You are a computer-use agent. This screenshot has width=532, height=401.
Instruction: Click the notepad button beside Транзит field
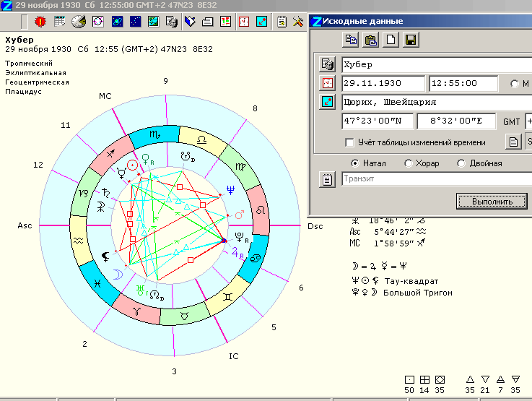tap(328, 179)
